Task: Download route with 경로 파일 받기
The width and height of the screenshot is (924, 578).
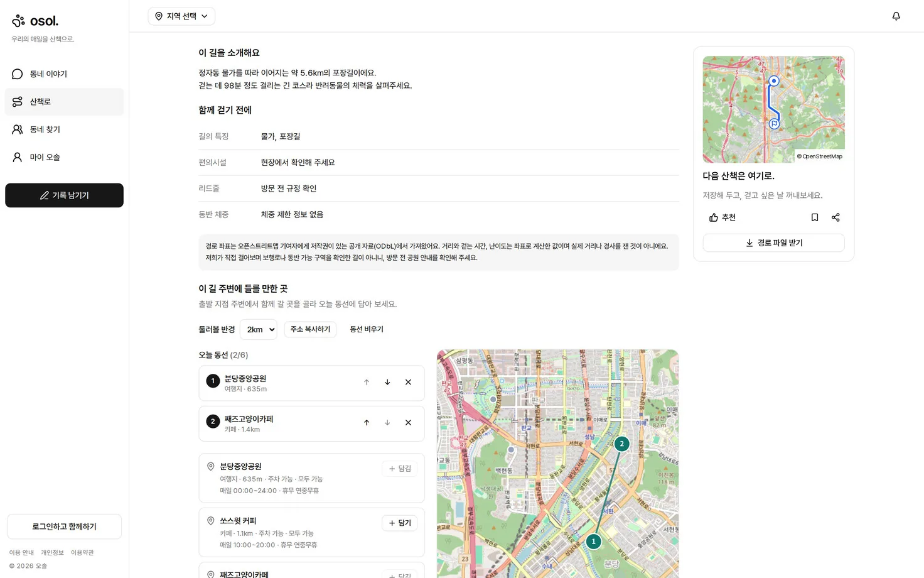Action: point(773,243)
